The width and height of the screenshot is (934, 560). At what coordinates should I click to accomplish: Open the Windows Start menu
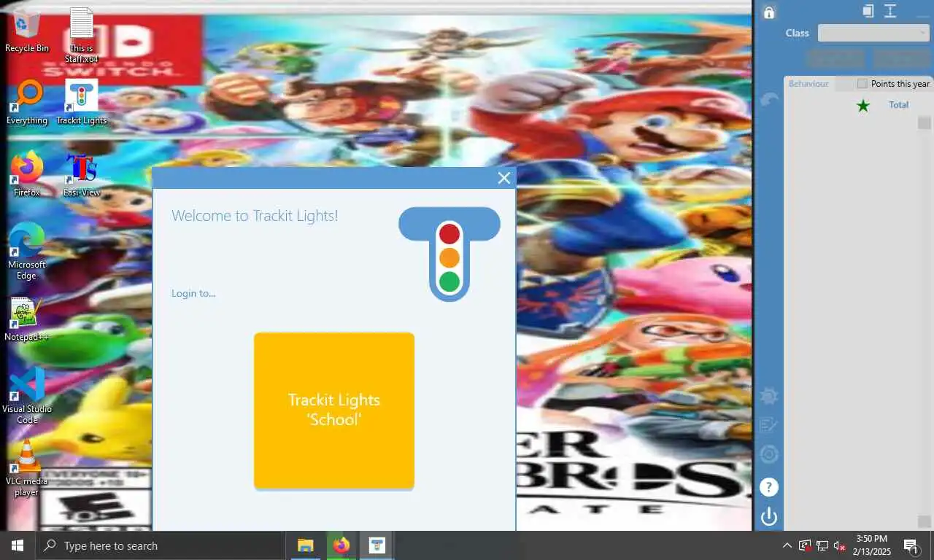pos(18,545)
